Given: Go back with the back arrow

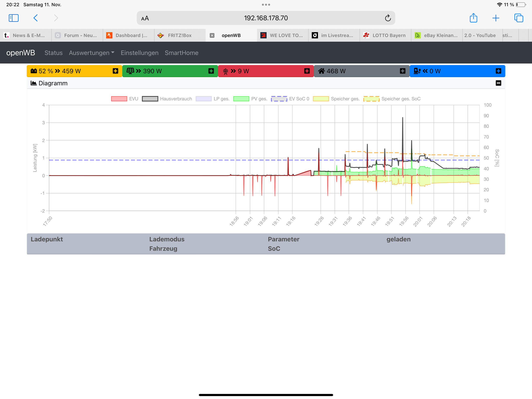Looking at the screenshot, I should tap(36, 18).
